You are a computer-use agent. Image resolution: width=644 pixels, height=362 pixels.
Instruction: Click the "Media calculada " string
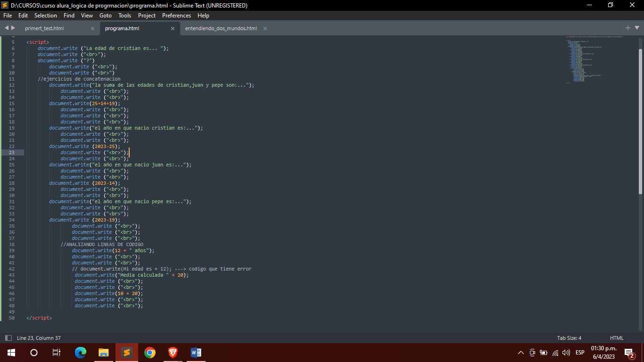[x=143, y=275]
